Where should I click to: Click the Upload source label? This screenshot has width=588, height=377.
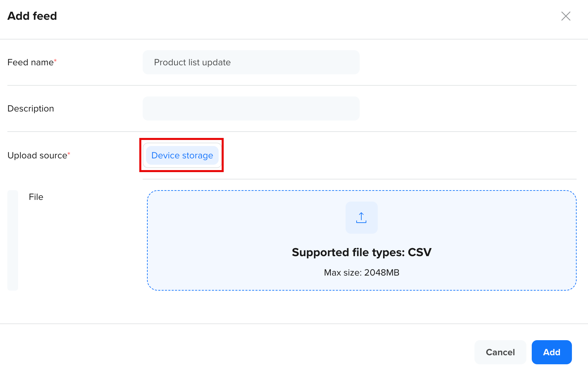click(37, 155)
